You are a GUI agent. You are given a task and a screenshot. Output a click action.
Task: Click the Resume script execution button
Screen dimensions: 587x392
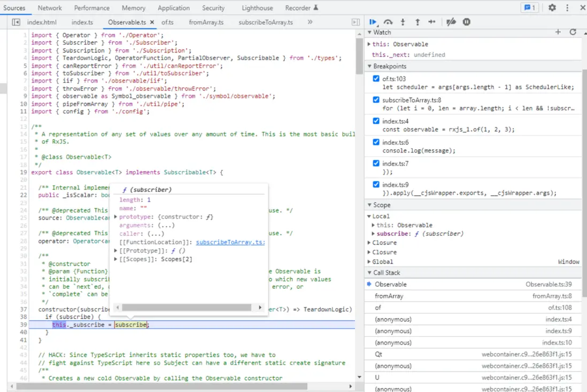click(373, 22)
